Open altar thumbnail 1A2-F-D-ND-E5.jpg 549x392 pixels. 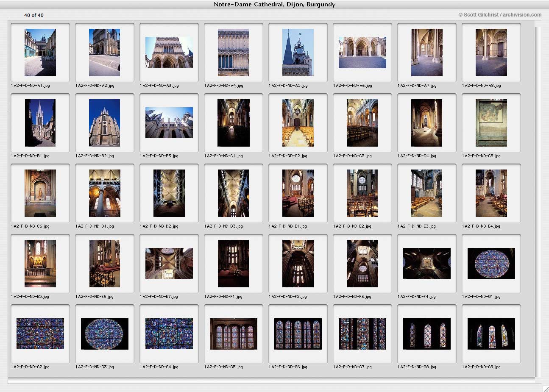[40, 264]
